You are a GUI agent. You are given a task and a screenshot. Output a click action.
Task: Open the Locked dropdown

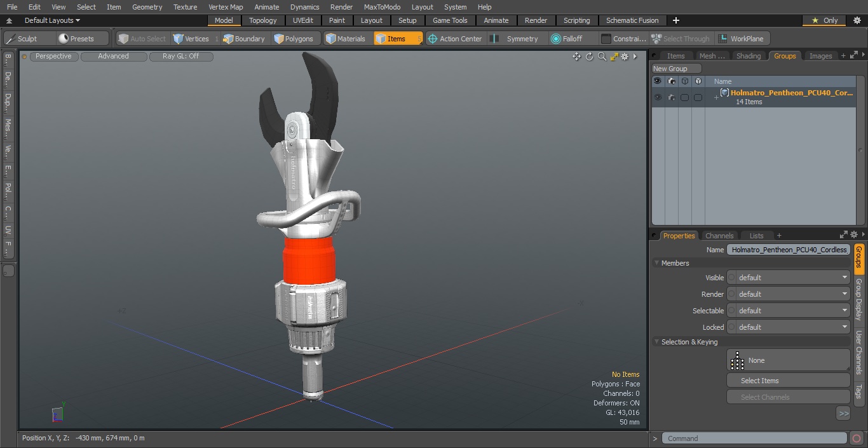click(788, 327)
